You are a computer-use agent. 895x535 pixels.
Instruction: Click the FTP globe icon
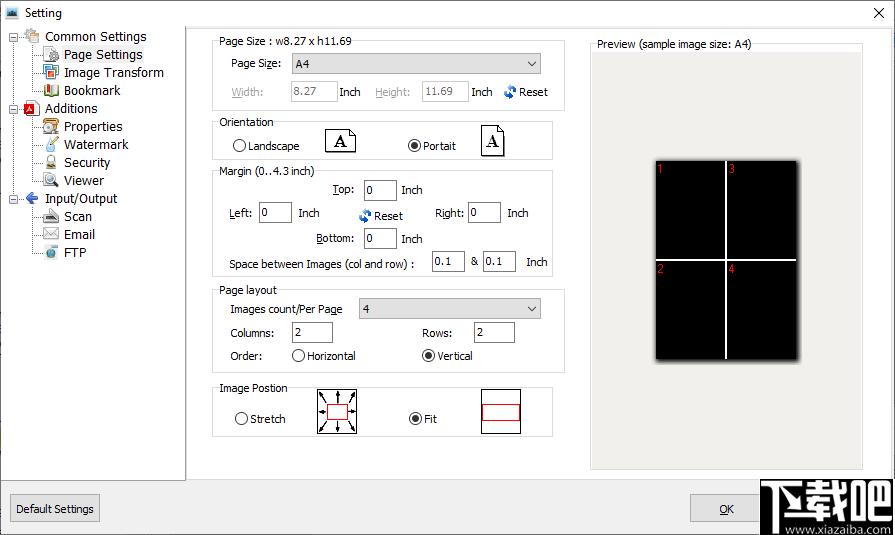51,252
